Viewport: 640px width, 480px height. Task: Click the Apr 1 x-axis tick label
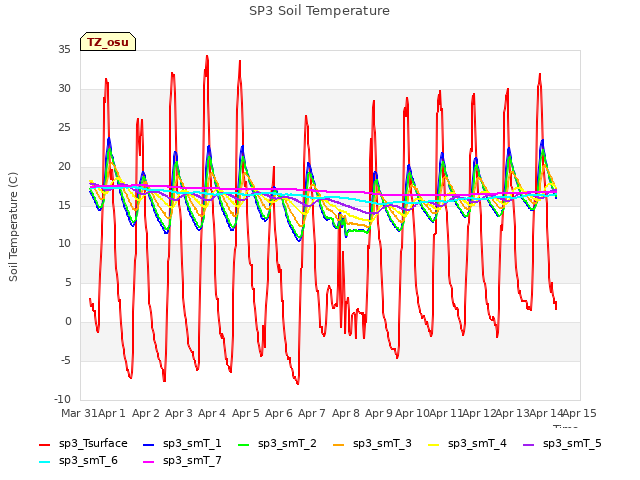pos(112,413)
